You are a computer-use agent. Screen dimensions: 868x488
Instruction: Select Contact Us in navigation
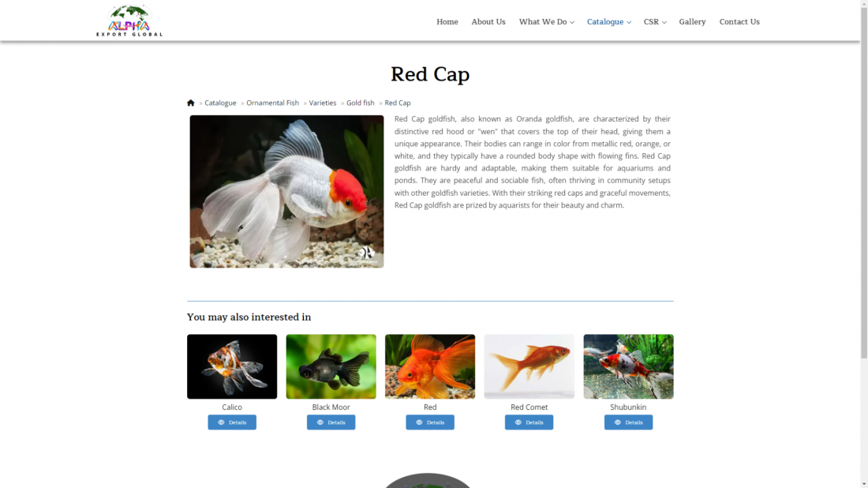(x=739, y=21)
